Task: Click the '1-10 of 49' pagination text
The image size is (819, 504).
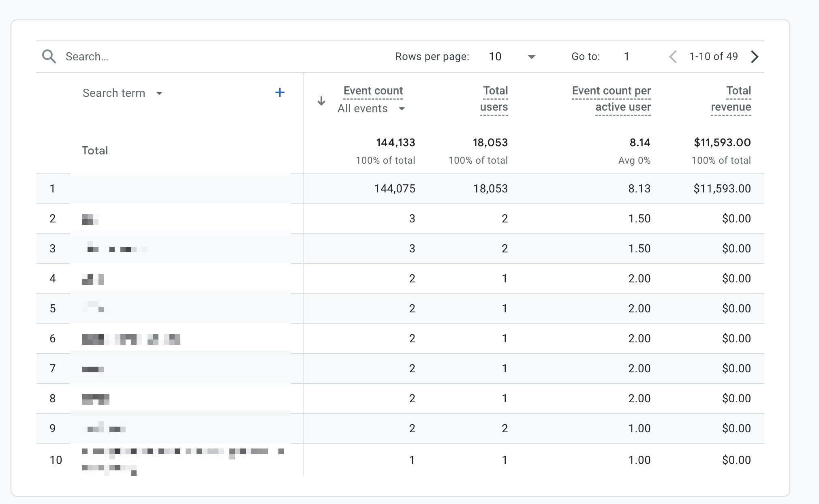Action: (714, 56)
